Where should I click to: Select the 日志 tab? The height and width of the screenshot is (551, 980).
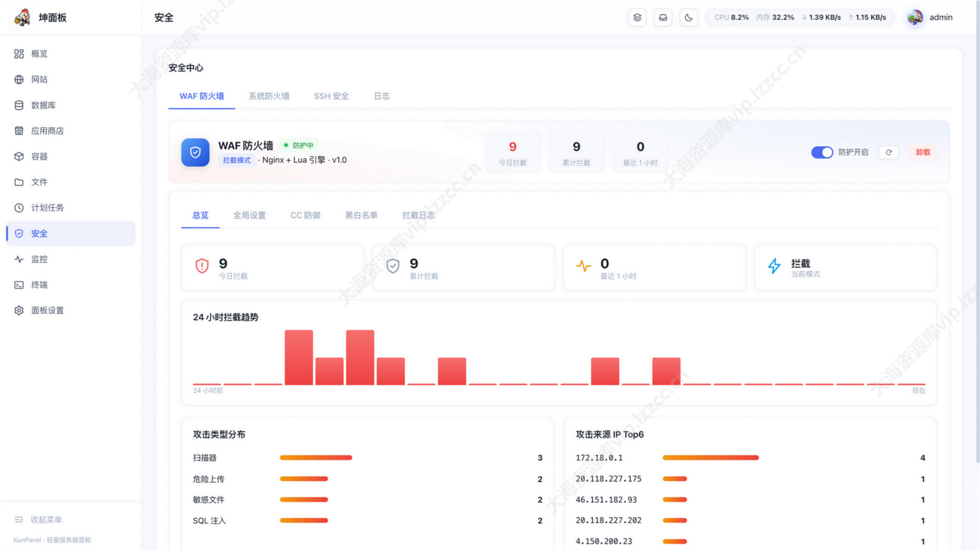click(x=382, y=96)
